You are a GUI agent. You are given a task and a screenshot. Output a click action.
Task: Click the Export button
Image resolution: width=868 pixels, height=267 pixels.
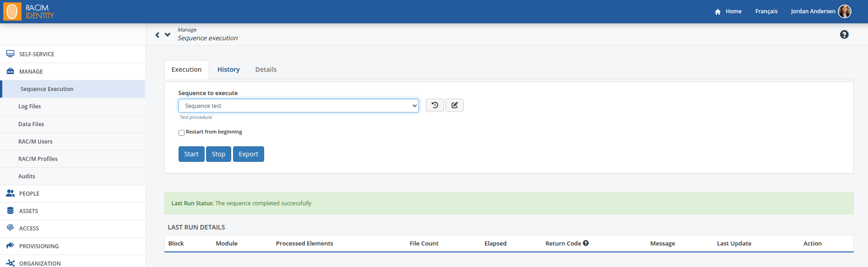tap(249, 154)
